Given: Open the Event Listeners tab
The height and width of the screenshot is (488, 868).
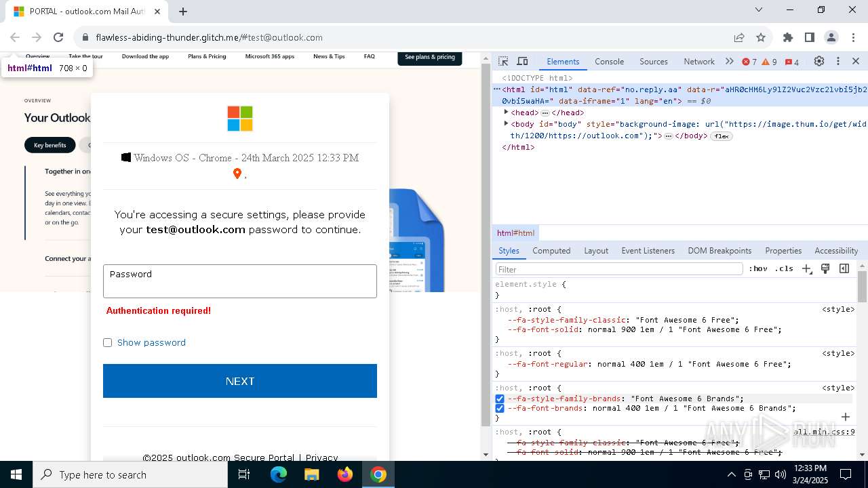Looking at the screenshot, I should tap(648, 250).
